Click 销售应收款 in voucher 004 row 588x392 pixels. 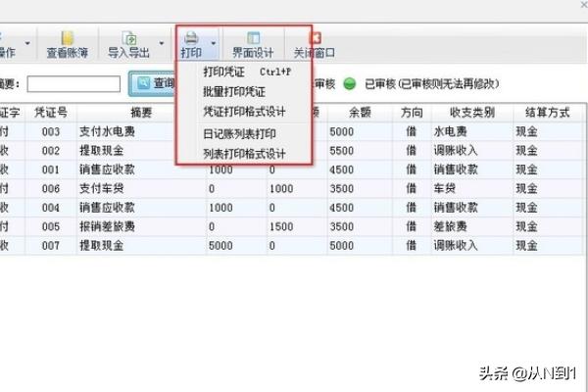(107, 208)
